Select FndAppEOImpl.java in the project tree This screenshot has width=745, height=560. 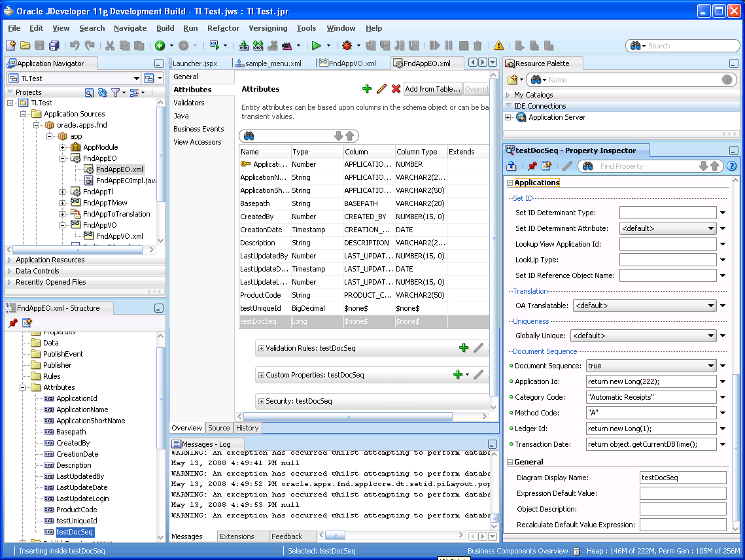tap(126, 181)
